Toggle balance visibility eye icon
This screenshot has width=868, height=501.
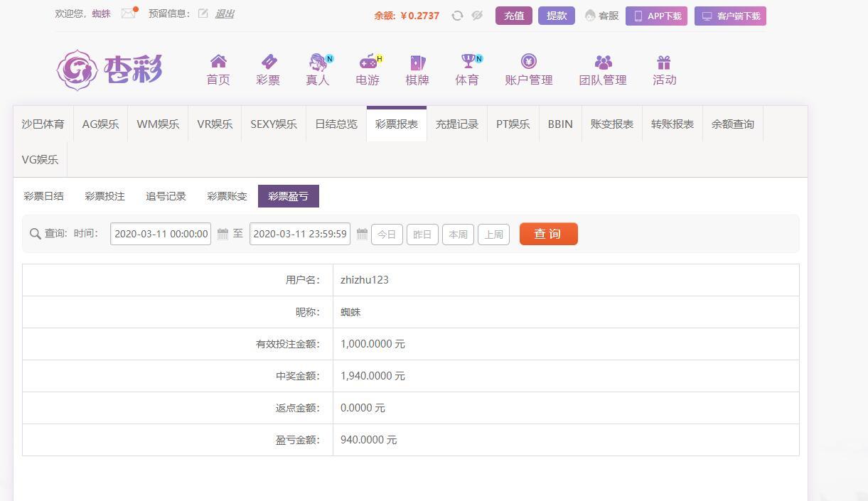(477, 16)
